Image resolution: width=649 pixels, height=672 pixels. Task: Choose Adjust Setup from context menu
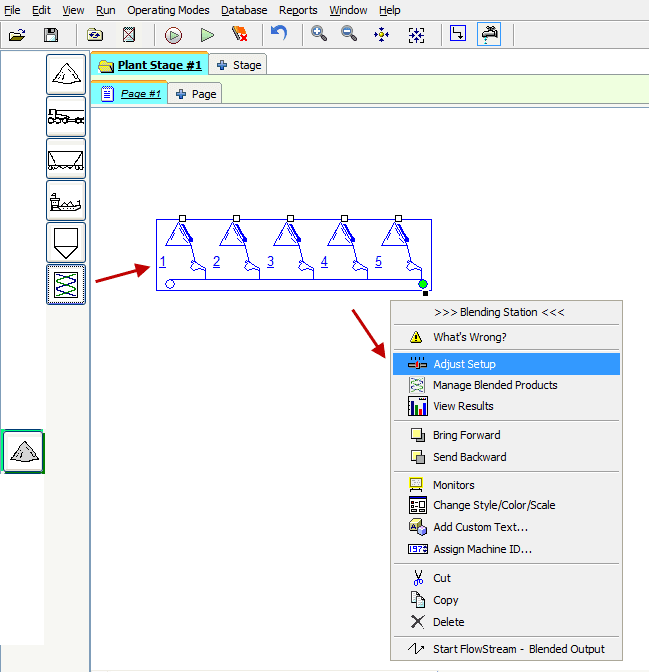(x=464, y=364)
